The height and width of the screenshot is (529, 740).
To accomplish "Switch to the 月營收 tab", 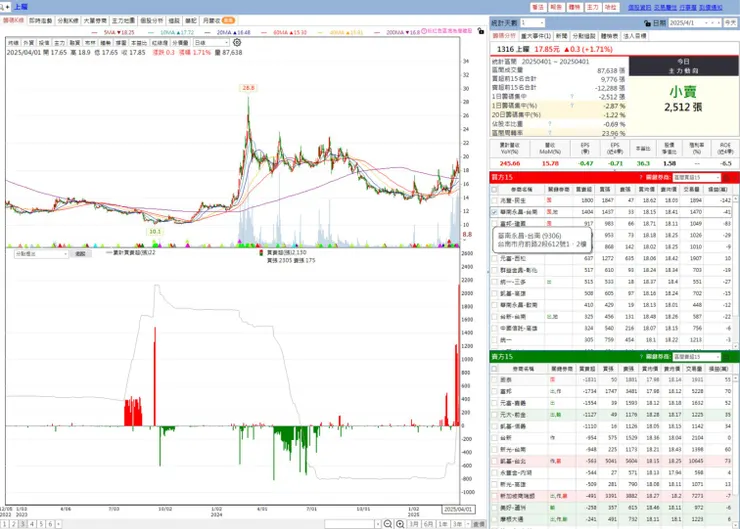I will (x=219, y=21).
